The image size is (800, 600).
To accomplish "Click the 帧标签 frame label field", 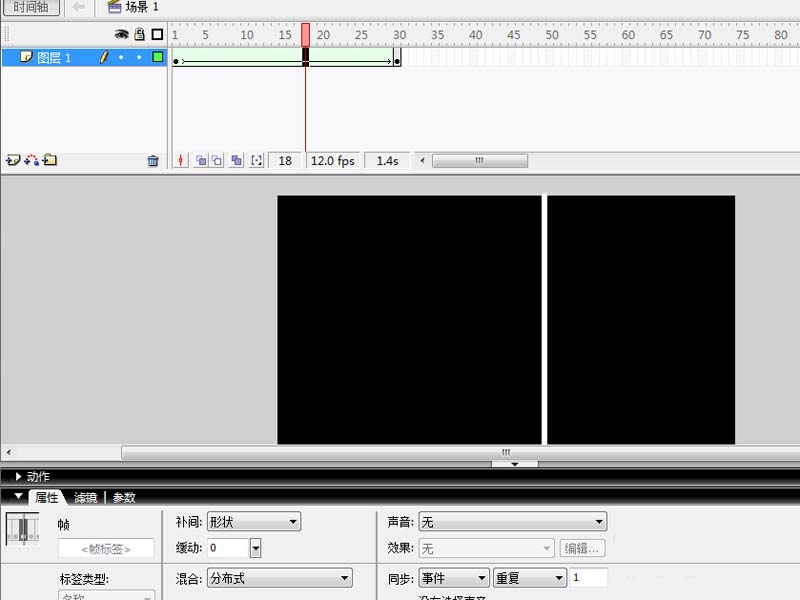I will click(105, 549).
